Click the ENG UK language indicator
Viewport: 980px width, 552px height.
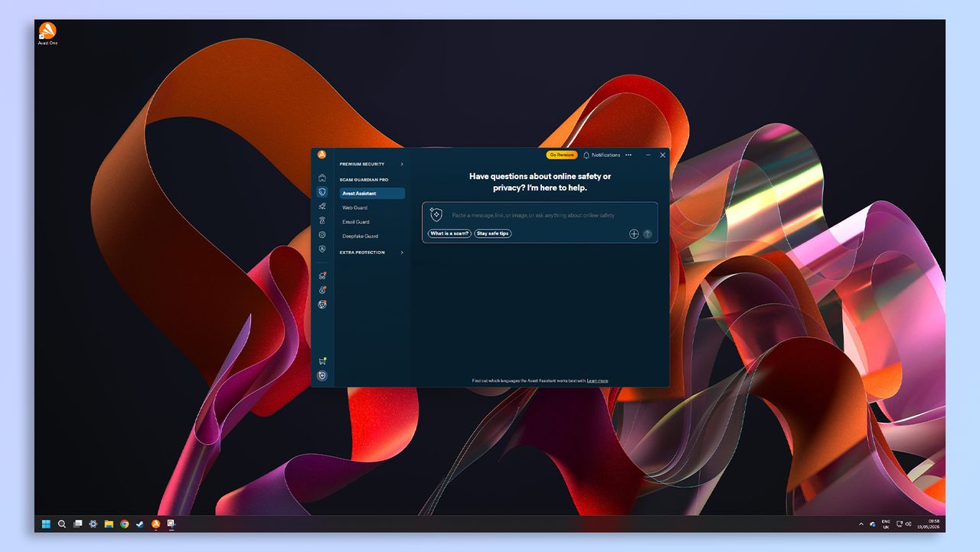tap(886, 524)
